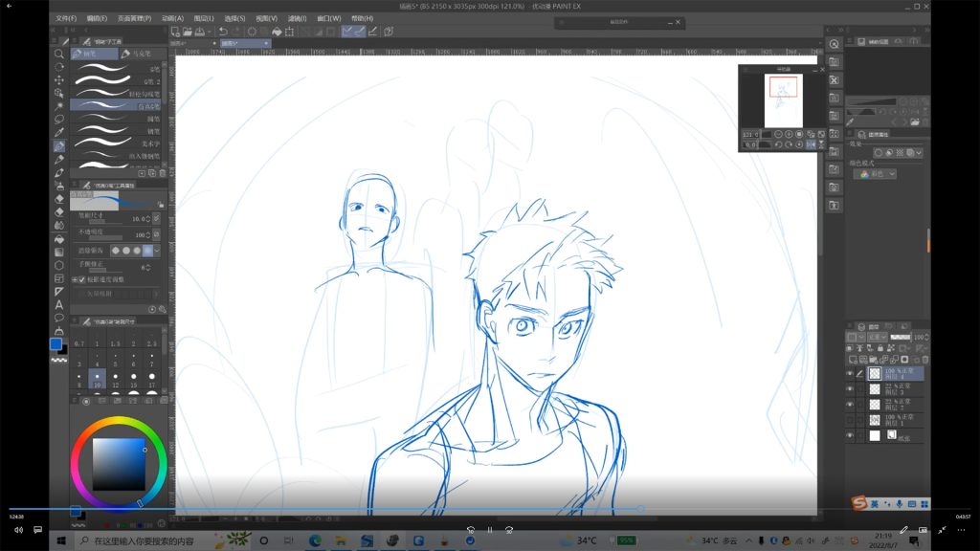The width and height of the screenshot is (980, 551).
Task: Toggle visibility of the paper layer
Action: pos(849,435)
